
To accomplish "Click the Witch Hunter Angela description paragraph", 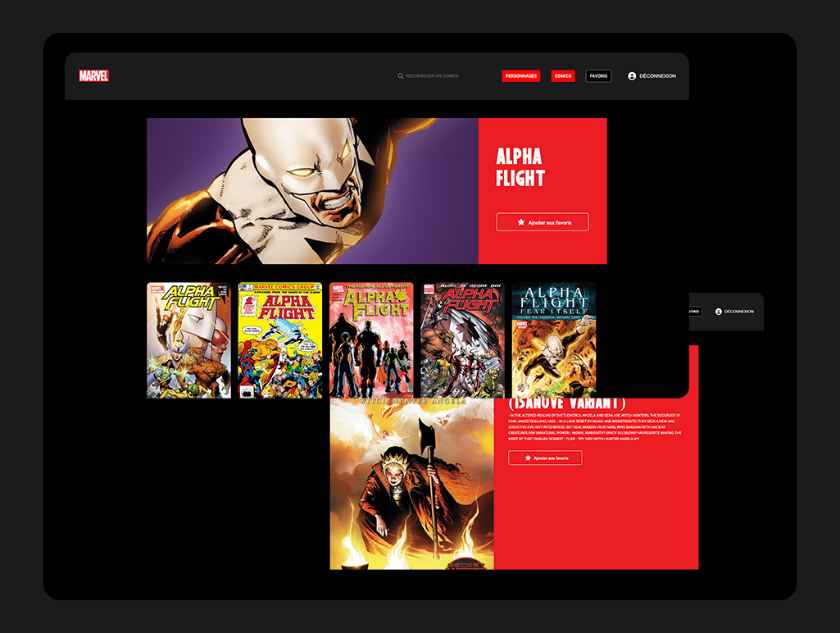I will [595, 426].
